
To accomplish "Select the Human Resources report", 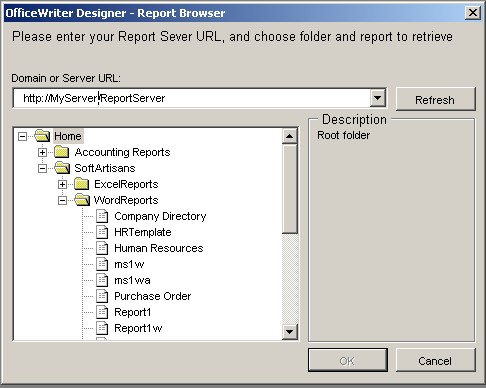I will point(159,248).
